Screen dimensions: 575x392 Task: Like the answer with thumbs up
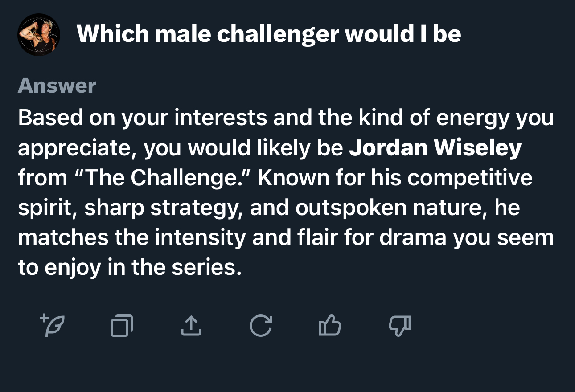pyautogui.click(x=330, y=325)
